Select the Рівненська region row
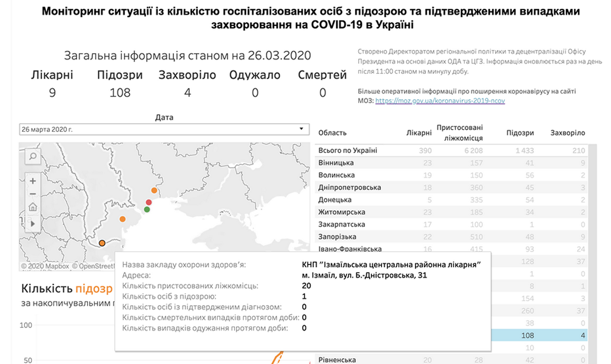Viewport: 611px width, 364px height. pyautogui.click(x=452, y=360)
